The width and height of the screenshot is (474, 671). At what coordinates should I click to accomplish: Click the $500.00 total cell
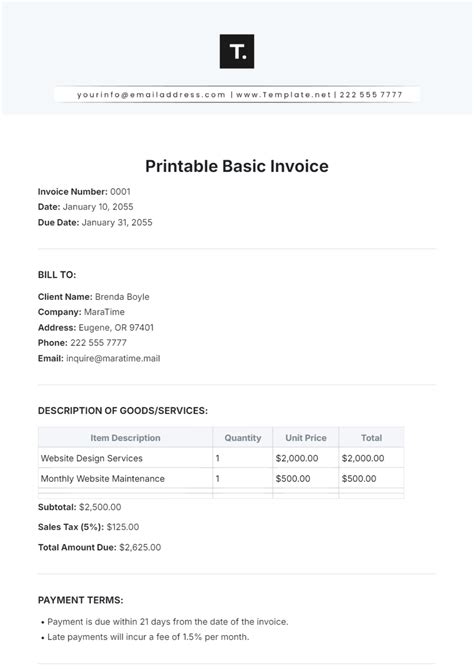371,478
